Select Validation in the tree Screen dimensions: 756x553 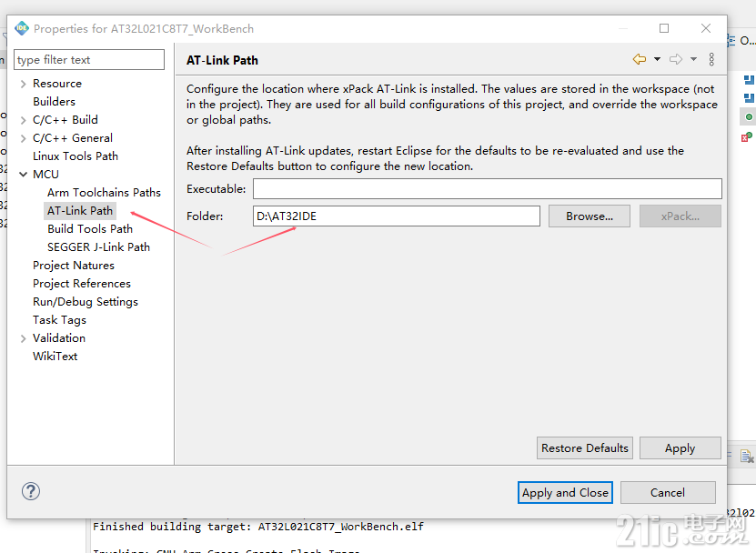coord(59,338)
